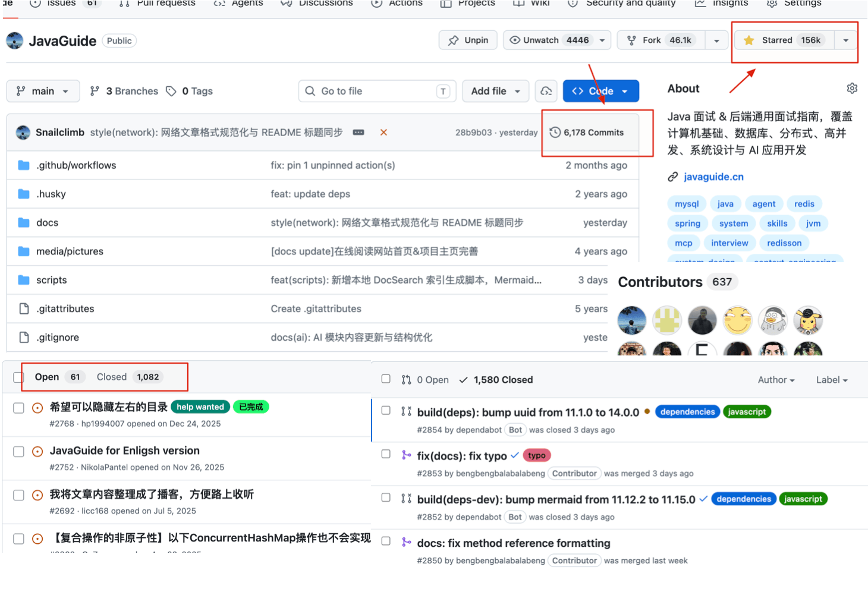
Task: Click the Go to file search field
Action: click(x=378, y=91)
